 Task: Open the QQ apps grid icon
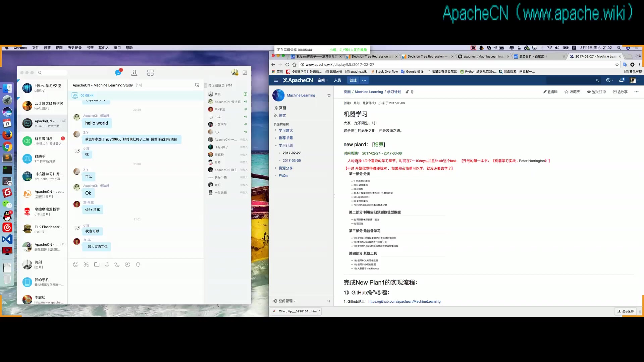tap(150, 72)
